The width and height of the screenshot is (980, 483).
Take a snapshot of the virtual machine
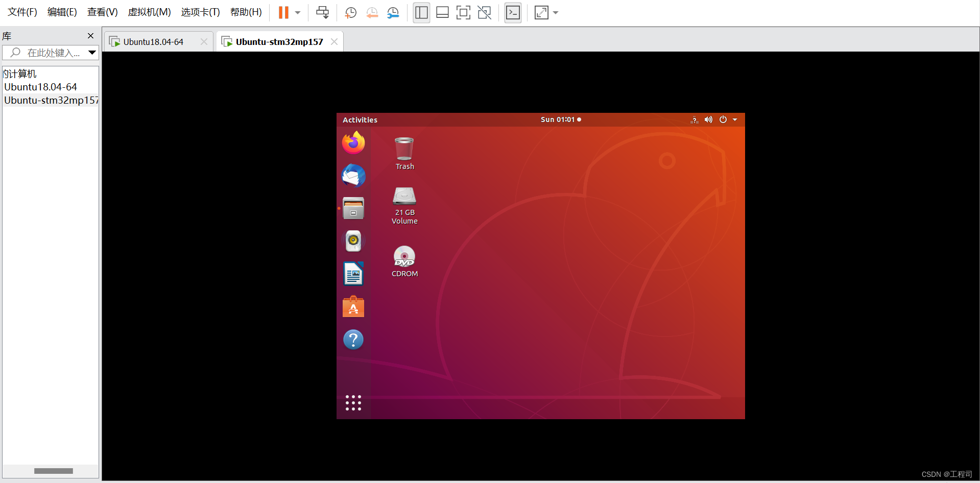350,12
